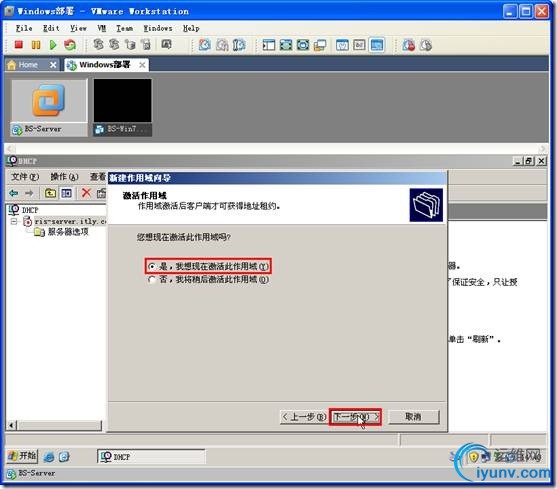Open the 文件(F) menu in DHCP console
557x489 pixels.
coord(25,176)
